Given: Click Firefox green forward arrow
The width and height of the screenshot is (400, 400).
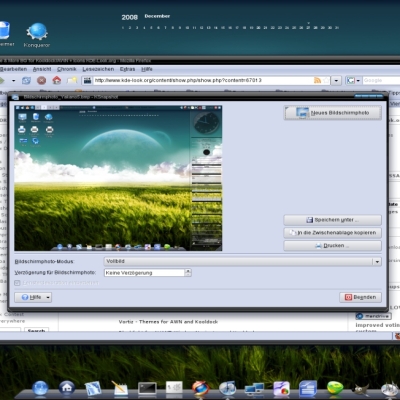Looking at the screenshot, I should click(x=2, y=80).
